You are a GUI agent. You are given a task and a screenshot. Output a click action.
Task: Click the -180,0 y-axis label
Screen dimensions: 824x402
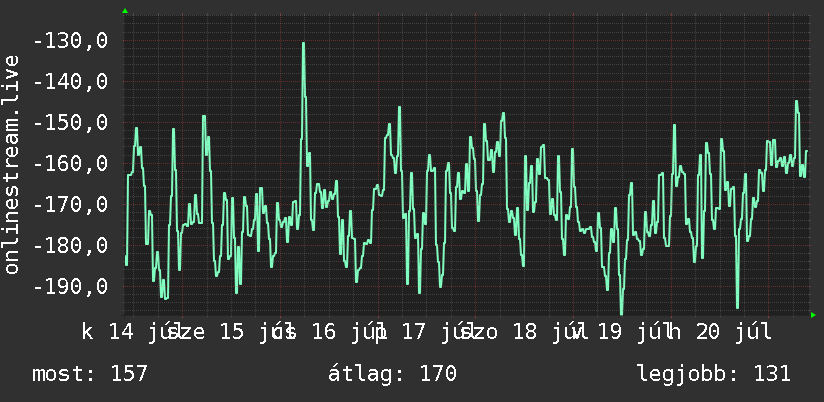pos(70,245)
